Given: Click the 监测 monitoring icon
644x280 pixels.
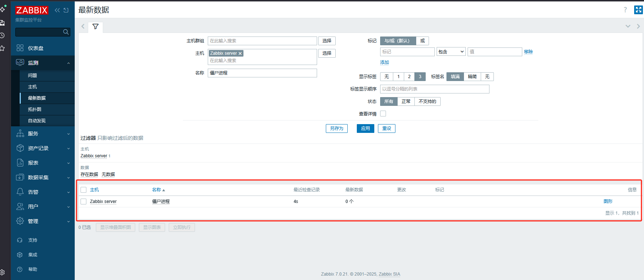Looking at the screenshot, I should pyautogui.click(x=20, y=62).
